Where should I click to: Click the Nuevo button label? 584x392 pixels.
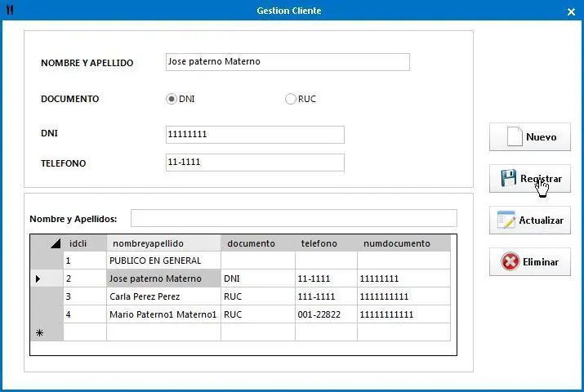click(542, 137)
